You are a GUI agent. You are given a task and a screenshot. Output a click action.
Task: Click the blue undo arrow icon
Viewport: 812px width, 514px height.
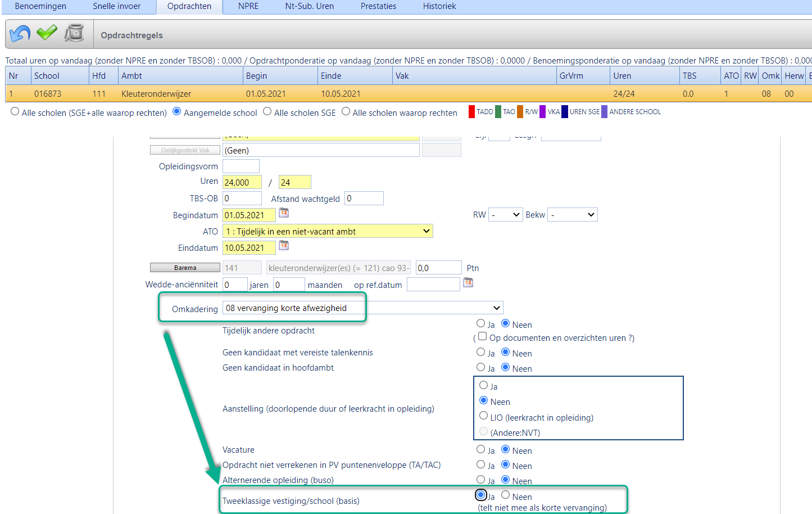coord(20,34)
